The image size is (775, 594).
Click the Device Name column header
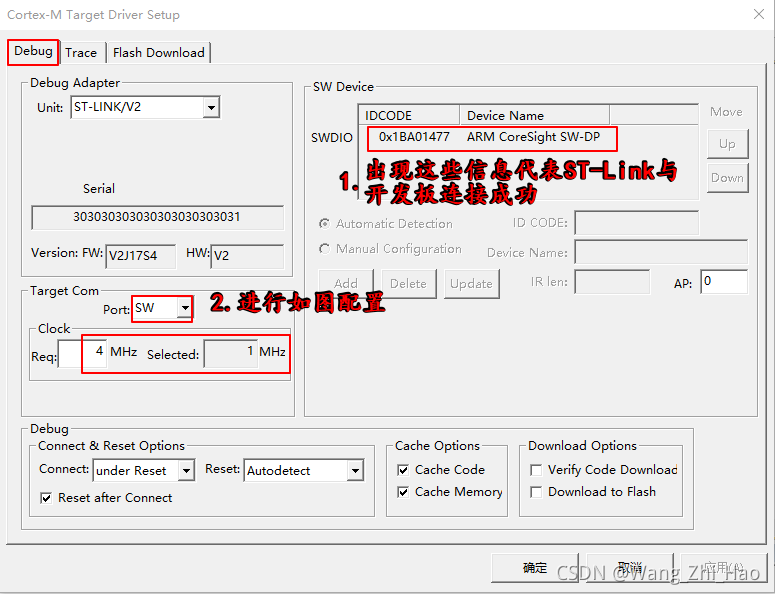(535, 116)
